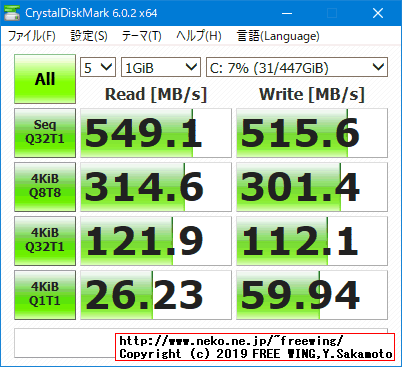
Task: Open the test count dropdown showing 5
Action: click(98, 67)
